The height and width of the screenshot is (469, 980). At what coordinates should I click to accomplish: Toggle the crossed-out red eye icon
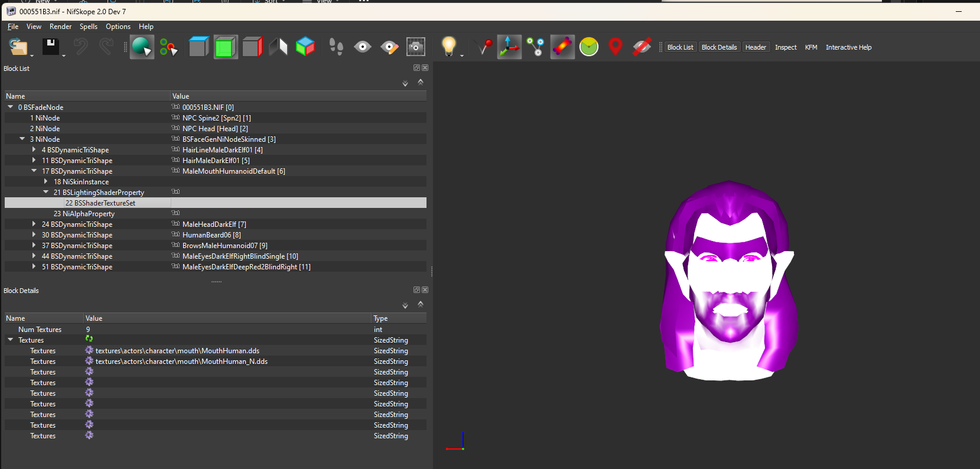(x=642, y=47)
